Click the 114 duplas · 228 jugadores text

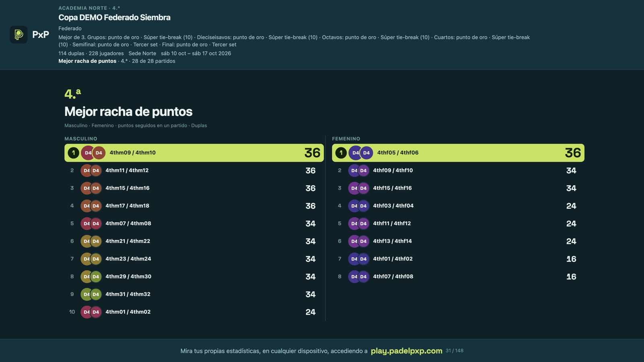91,53
